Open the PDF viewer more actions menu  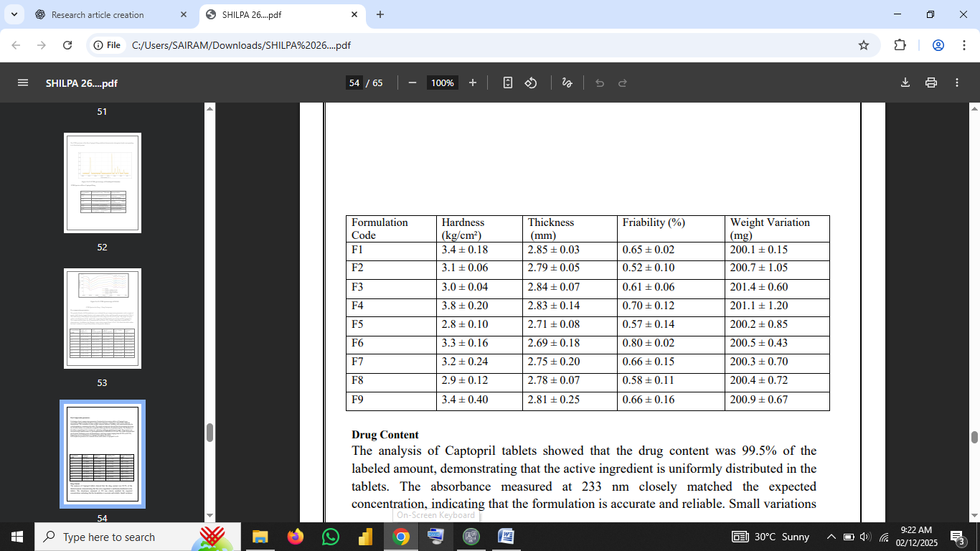click(x=957, y=83)
